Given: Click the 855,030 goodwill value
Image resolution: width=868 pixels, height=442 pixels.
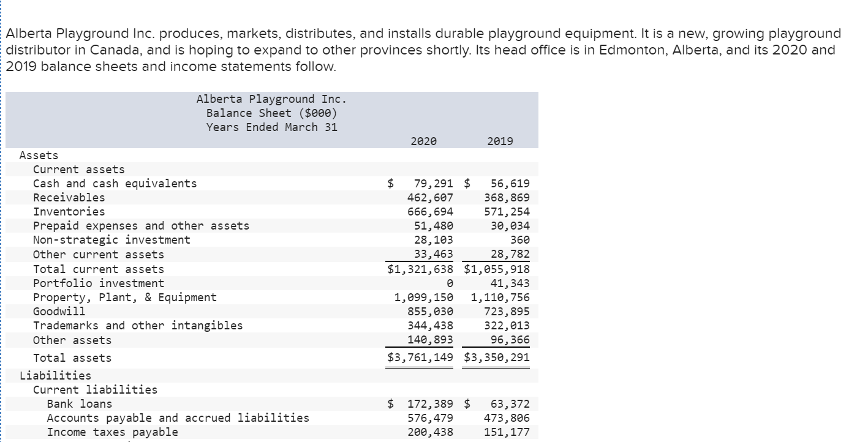Looking at the screenshot, I should (x=431, y=312).
